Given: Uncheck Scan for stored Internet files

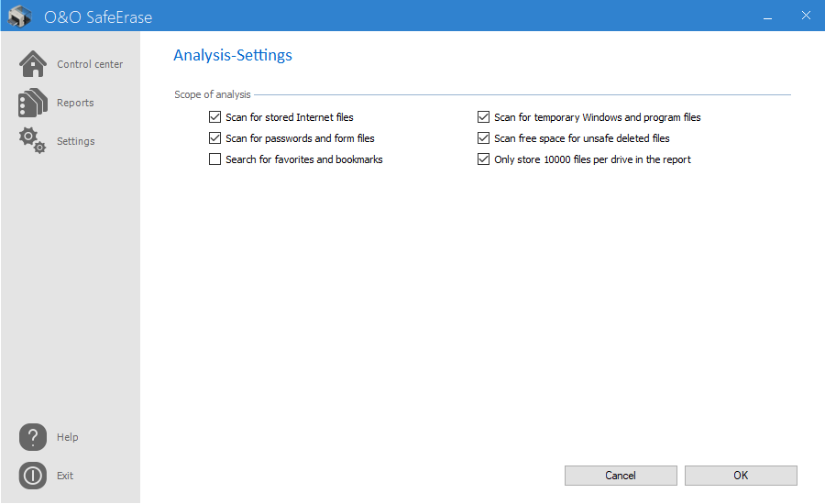Looking at the screenshot, I should (214, 116).
